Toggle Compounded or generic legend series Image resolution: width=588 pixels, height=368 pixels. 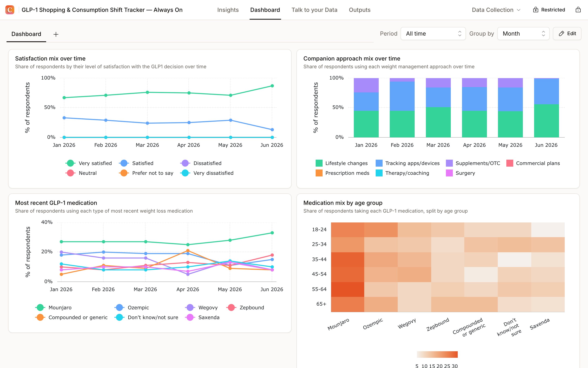click(x=71, y=317)
